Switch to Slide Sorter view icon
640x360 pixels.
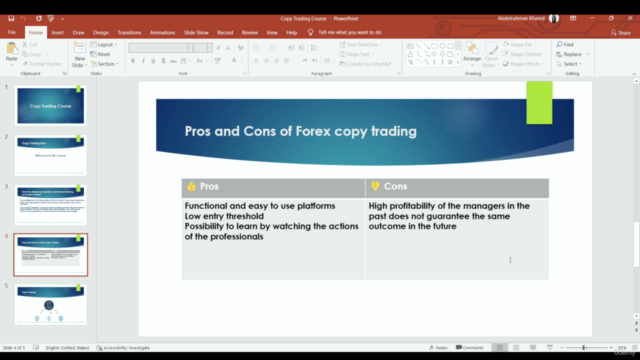click(x=516, y=348)
